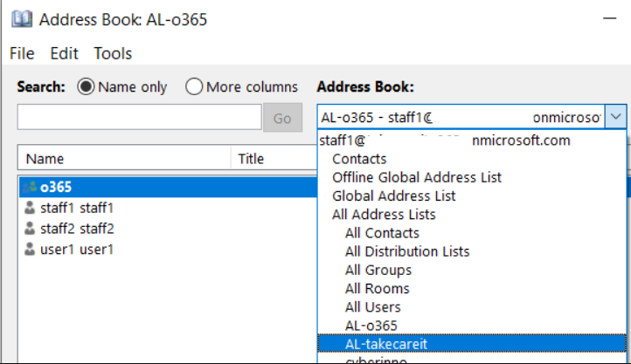Viewport: 631px width, 364px height.
Task: Choose Offline Global Address List
Action: click(x=472, y=177)
